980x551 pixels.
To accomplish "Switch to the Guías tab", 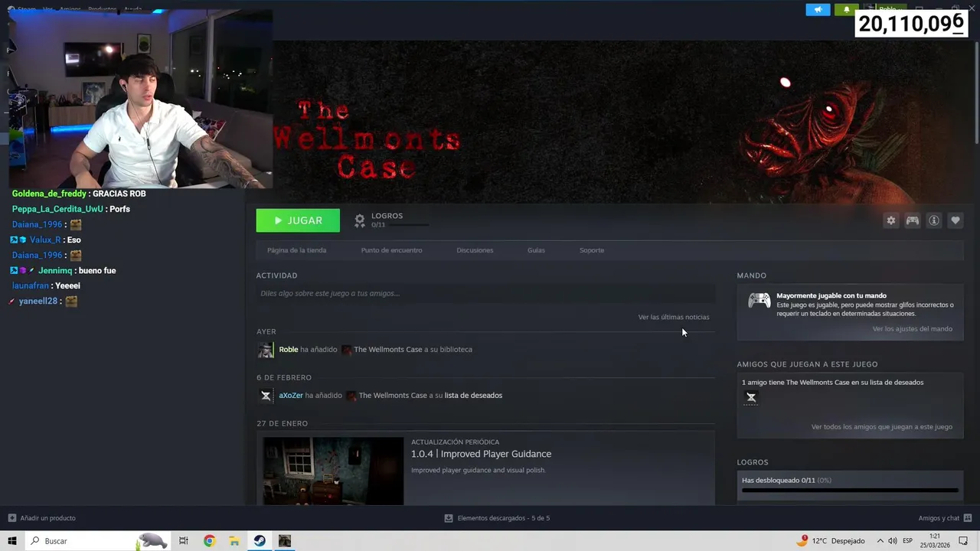I will coord(536,250).
